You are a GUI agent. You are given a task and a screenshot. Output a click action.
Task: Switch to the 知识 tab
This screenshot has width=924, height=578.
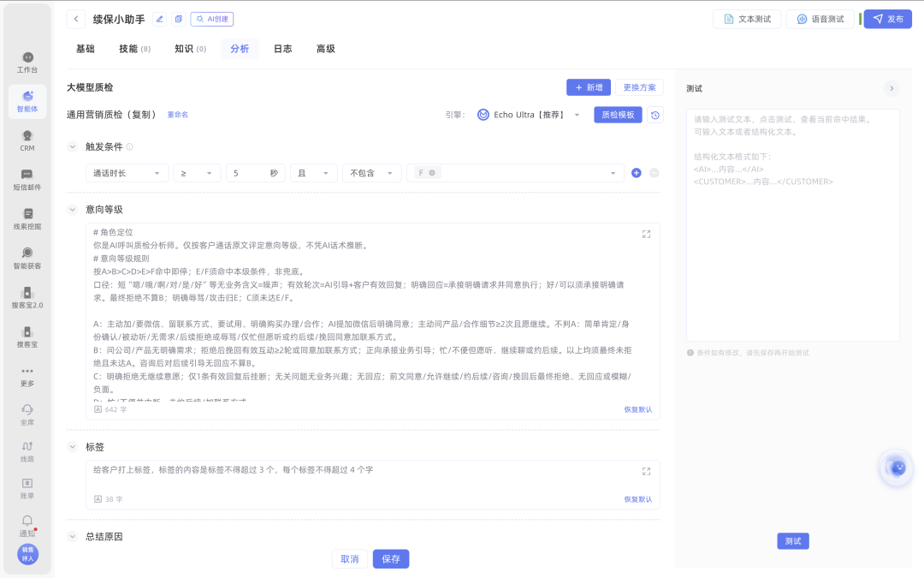(x=190, y=49)
